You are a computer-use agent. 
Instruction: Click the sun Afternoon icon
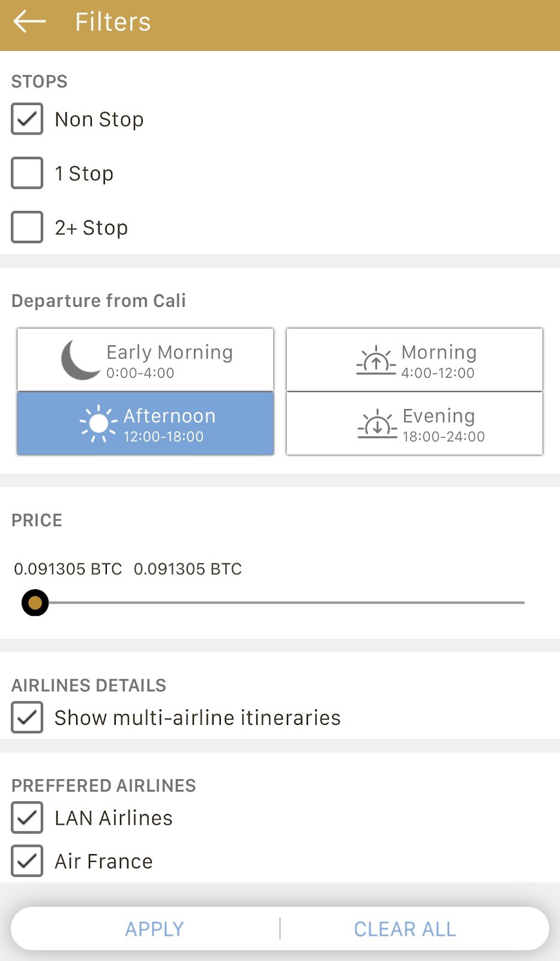coord(98,423)
